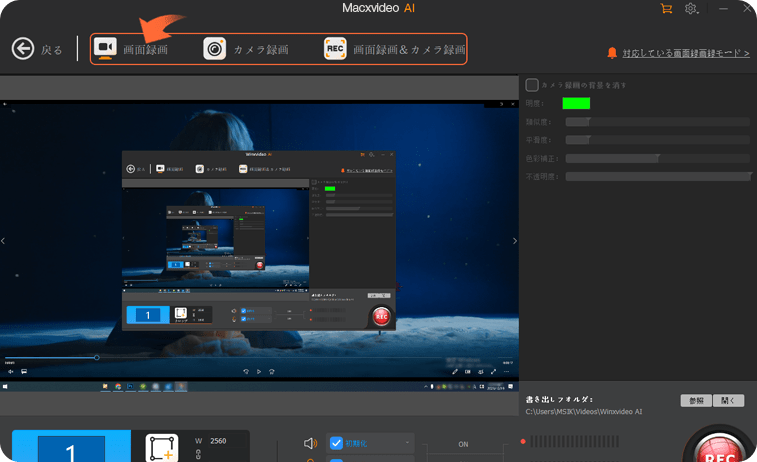Click the 開く open folder button
The width and height of the screenshot is (757, 462).
[x=728, y=401]
